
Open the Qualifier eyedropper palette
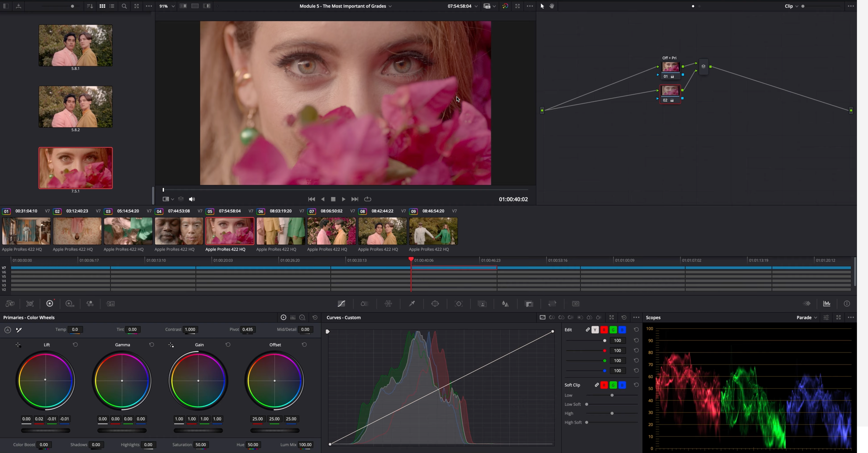point(412,304)
